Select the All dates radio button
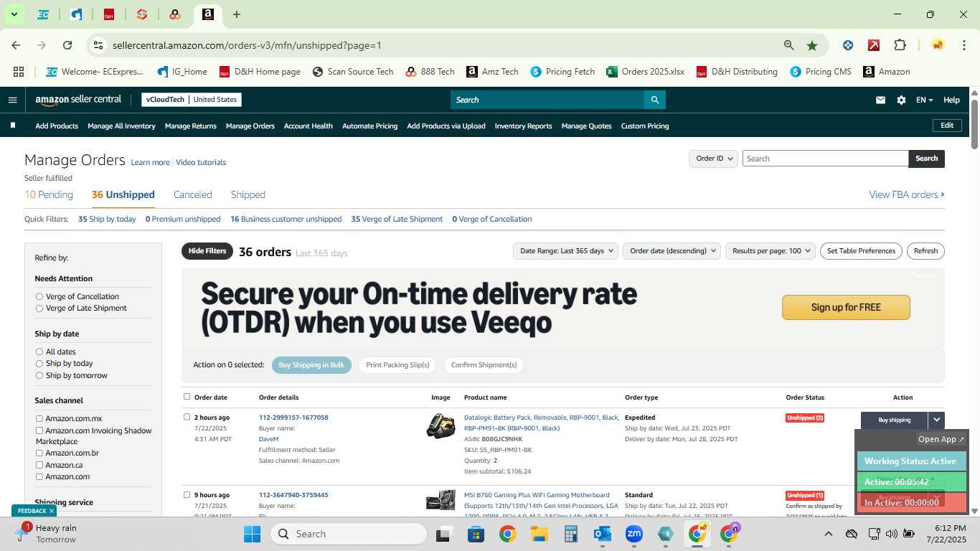This screenshot has width=980, height=551. (x=39, y=352)
